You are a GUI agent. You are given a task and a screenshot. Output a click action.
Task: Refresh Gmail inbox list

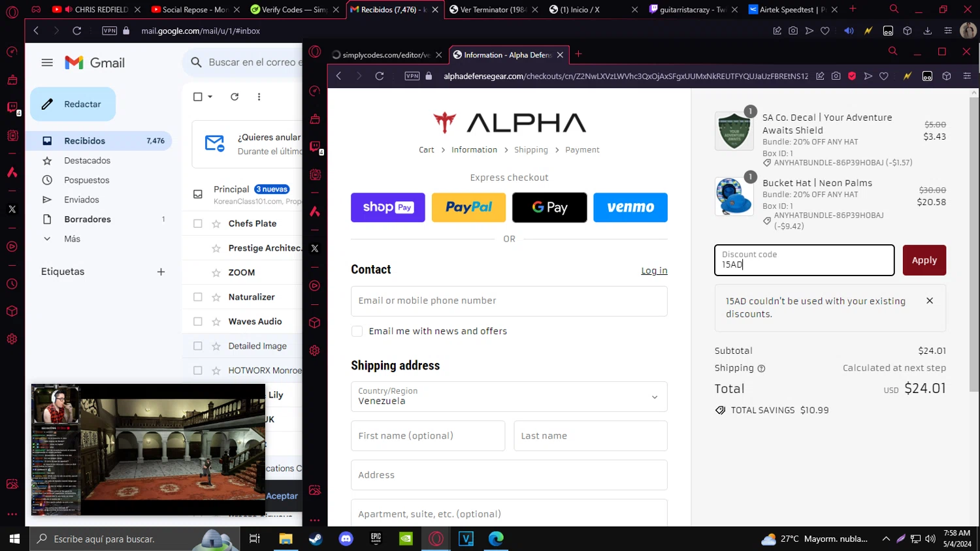[235, 97]
